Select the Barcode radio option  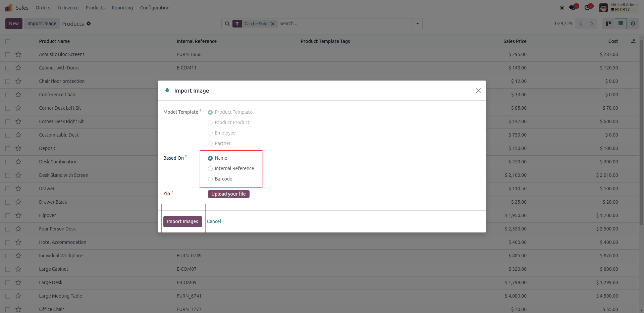click(210, 179)
